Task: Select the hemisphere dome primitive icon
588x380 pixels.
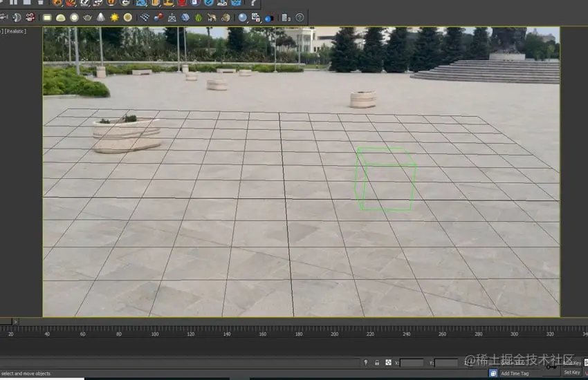Action: click(x=60, y=18)
